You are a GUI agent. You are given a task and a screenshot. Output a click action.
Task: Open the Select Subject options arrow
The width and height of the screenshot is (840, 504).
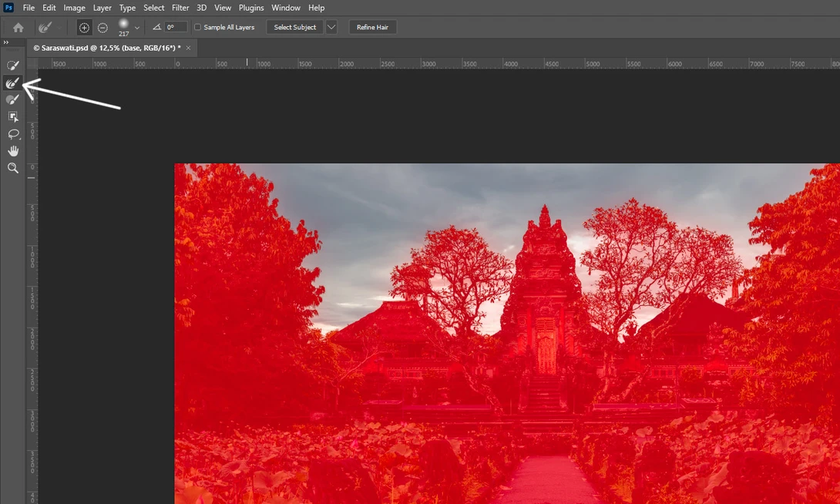point(331,27)
